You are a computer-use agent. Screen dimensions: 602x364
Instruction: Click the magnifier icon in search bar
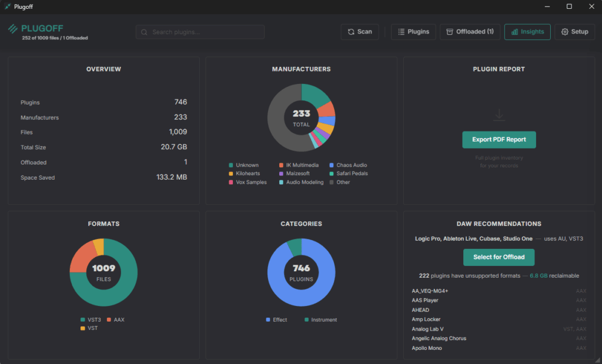point(144,32)
